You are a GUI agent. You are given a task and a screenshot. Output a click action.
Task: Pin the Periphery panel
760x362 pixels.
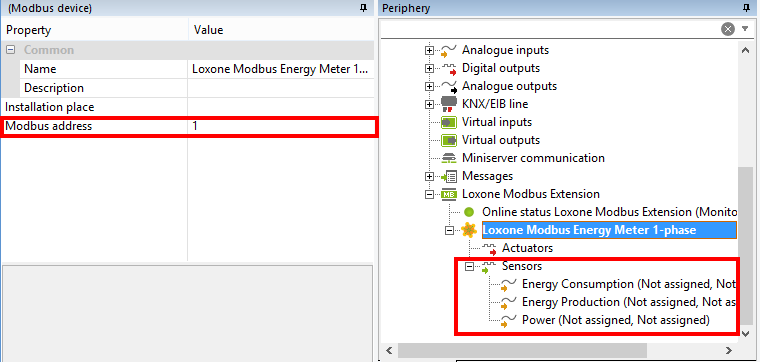coord(746,7)
